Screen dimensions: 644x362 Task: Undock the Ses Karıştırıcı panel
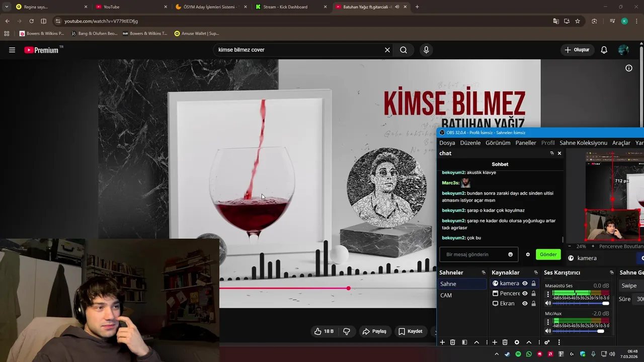612,273
